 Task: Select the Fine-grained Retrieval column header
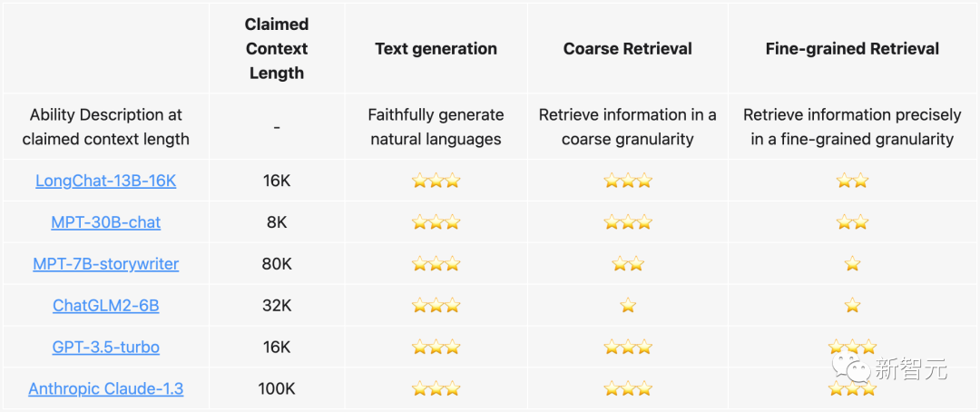tap(852, 49)
